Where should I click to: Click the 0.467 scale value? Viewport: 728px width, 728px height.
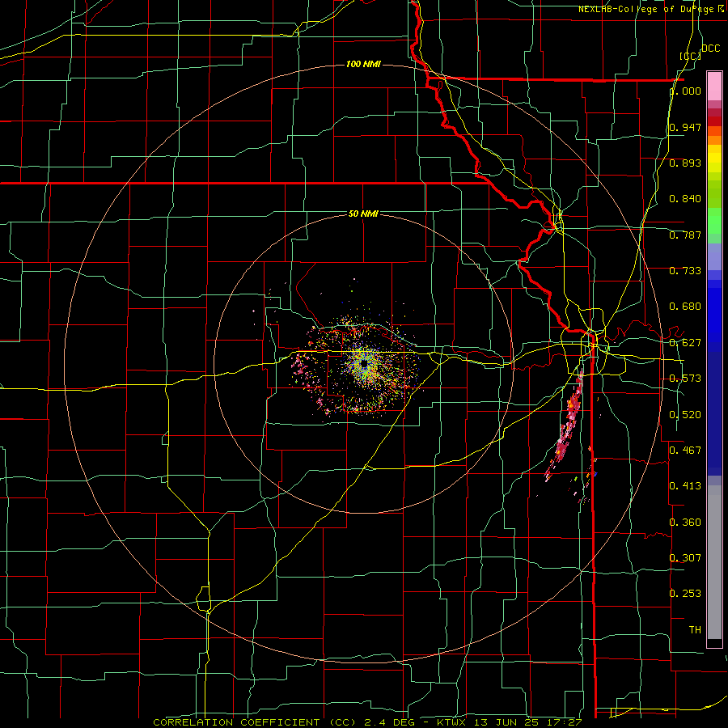coord(685,451)
